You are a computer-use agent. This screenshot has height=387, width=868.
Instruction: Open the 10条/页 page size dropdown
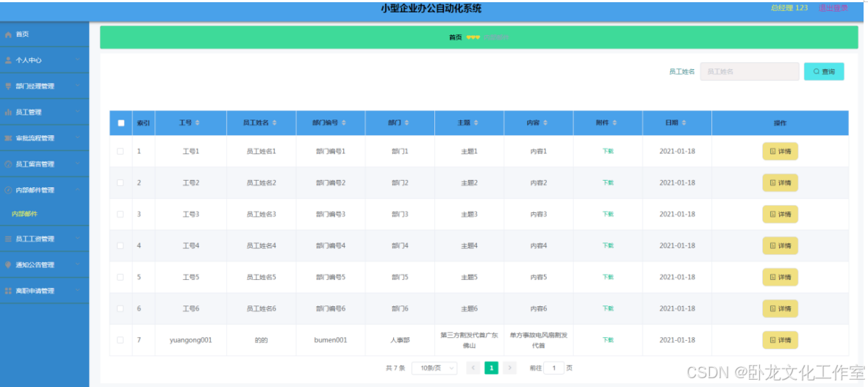(434, 368)
